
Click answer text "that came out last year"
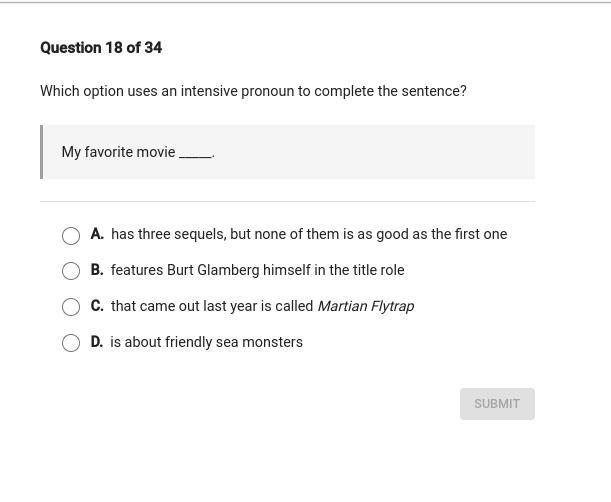coord(212,306)
